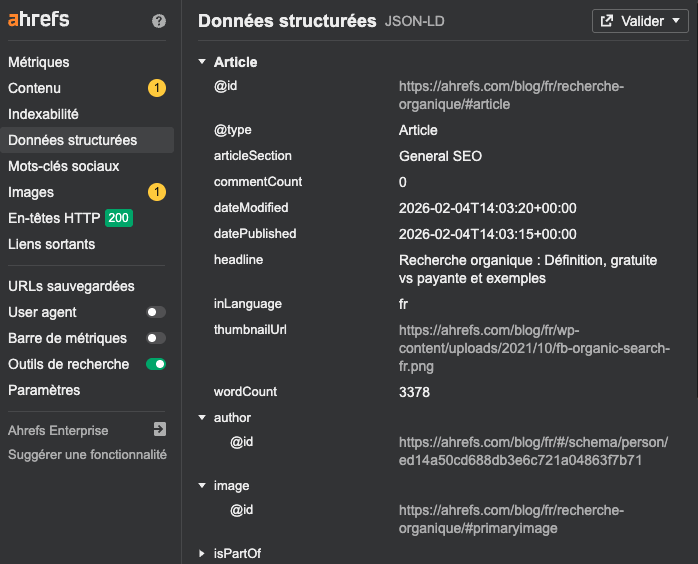Image resolution: width=698 pixels, height=564 pixels.
Task: Click the Valider button
Action: pos(640,21)
